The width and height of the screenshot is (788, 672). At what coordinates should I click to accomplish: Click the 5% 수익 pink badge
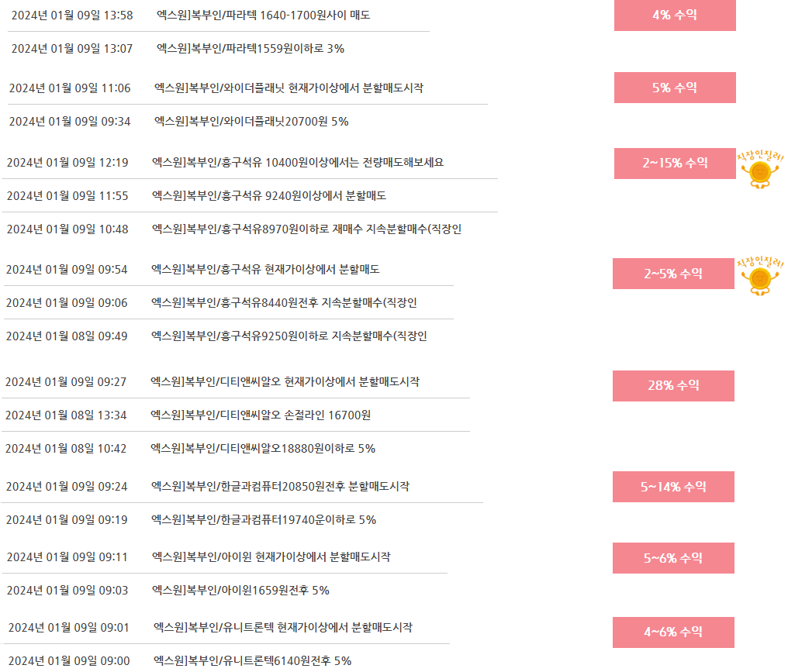tap(675, 88)
